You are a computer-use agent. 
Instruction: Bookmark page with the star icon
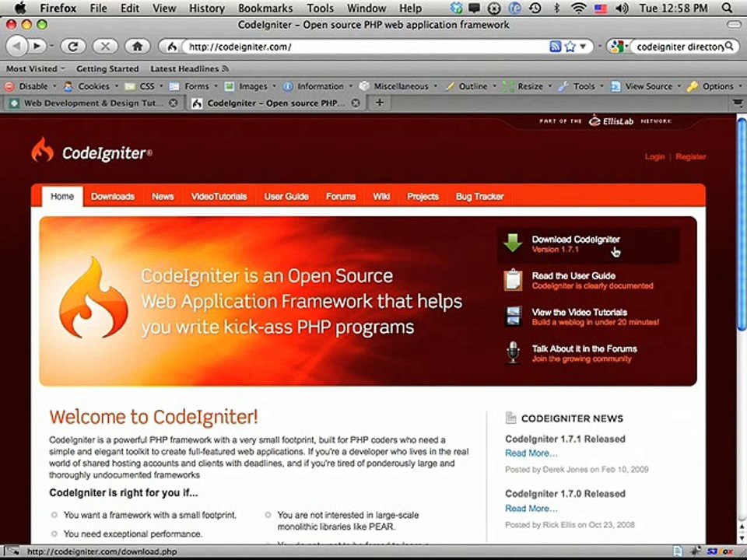(570, 46)
